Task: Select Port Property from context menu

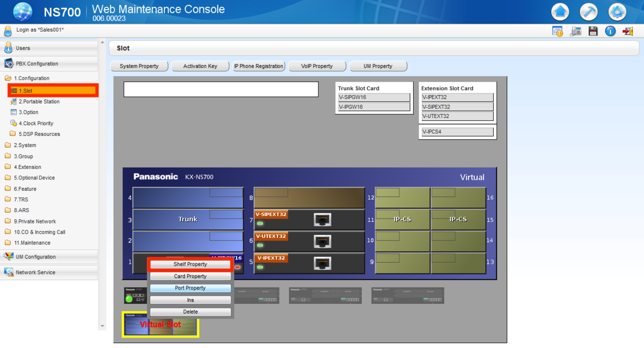Action: point(190,288)
